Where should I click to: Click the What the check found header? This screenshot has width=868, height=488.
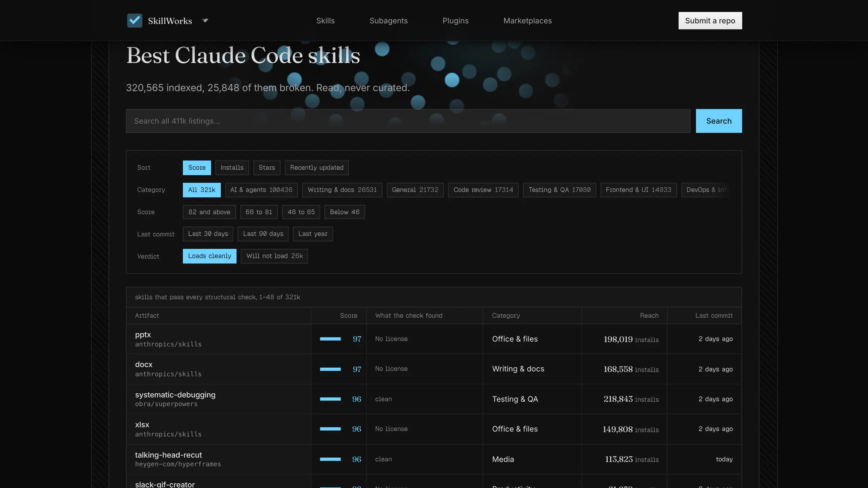(409, 316)
